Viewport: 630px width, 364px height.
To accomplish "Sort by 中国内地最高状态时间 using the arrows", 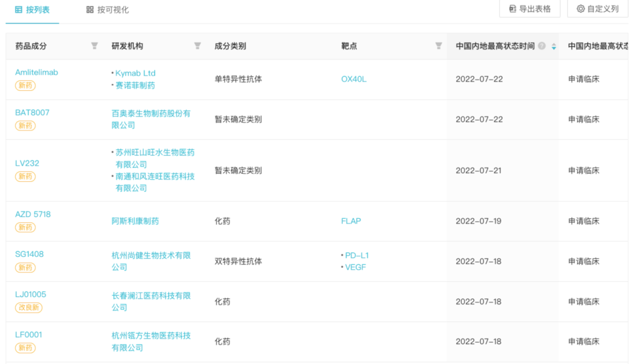I will [x=554, y=46].
